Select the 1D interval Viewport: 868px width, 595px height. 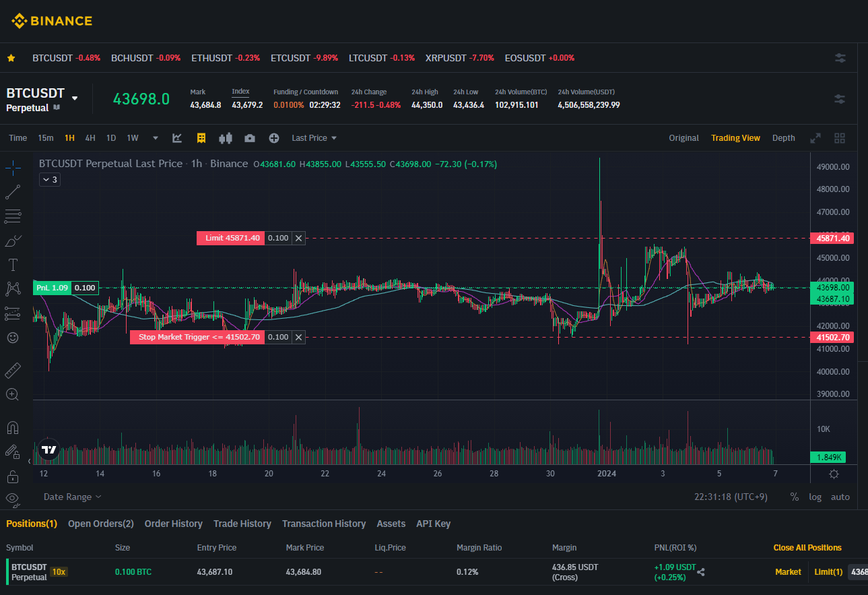click(x=111, y=138)
